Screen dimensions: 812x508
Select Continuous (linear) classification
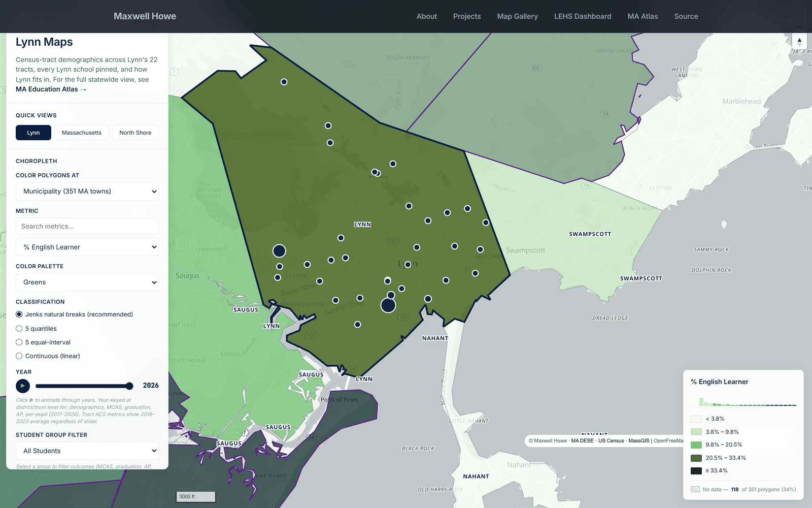point(19,356)
